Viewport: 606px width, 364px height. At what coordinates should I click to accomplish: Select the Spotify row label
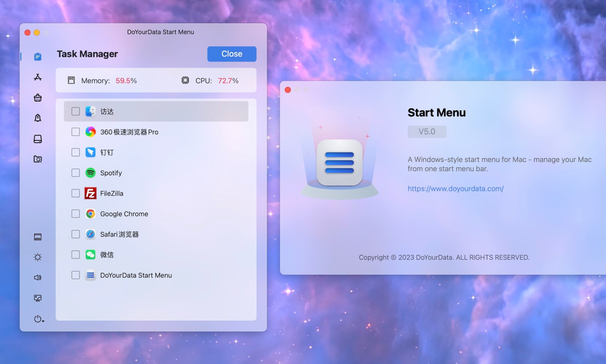pos(111,173)
